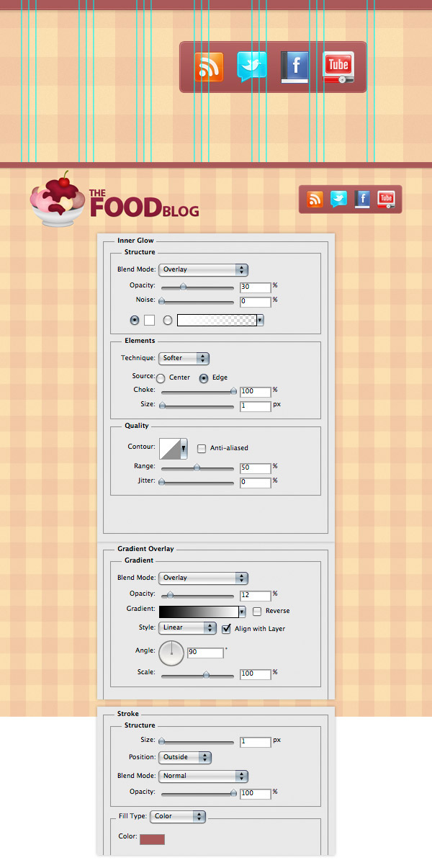The image size is (432, 868).
Task: Click the small Twitter icon in the header
Action: point(338,200)
